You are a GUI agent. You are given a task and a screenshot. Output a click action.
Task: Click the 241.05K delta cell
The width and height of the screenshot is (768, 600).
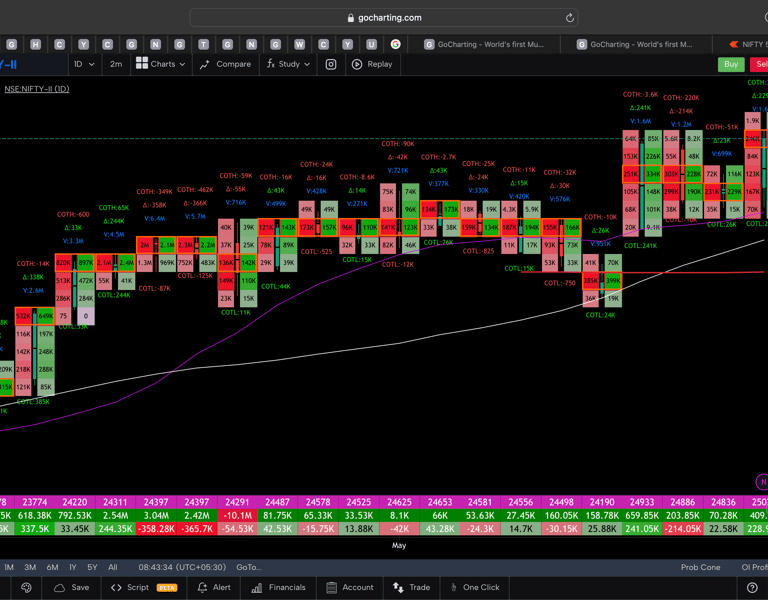(x=642, y=528)
